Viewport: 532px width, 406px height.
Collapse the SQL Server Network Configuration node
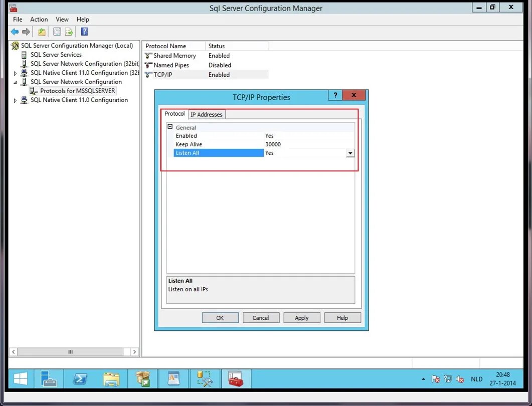coord(15,82)
